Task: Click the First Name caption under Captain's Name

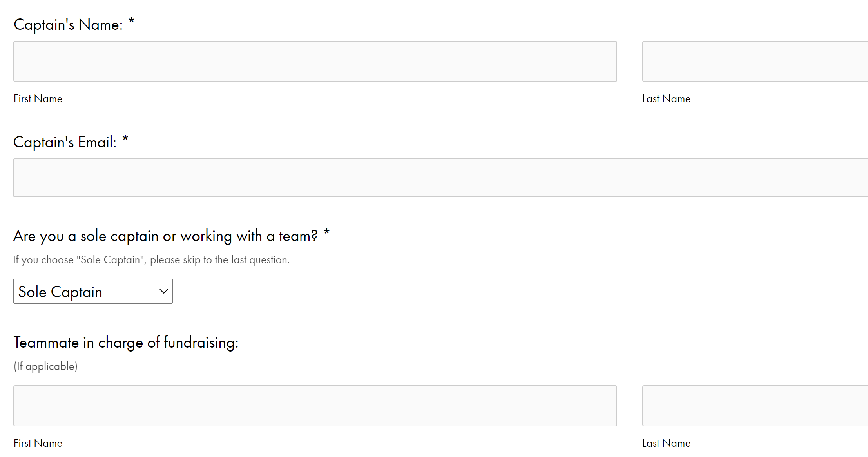Action: click(38, 99)
